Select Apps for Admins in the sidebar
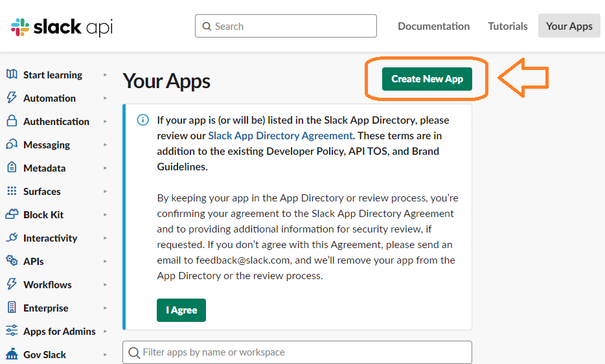The height and width of the screenshot is (364, 605). (x=60, y=331)
